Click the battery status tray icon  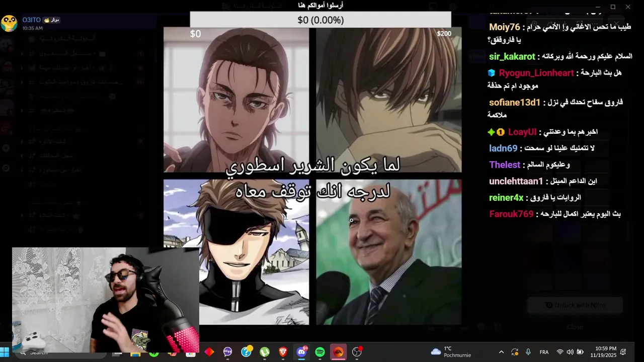[x=580, y=352]
